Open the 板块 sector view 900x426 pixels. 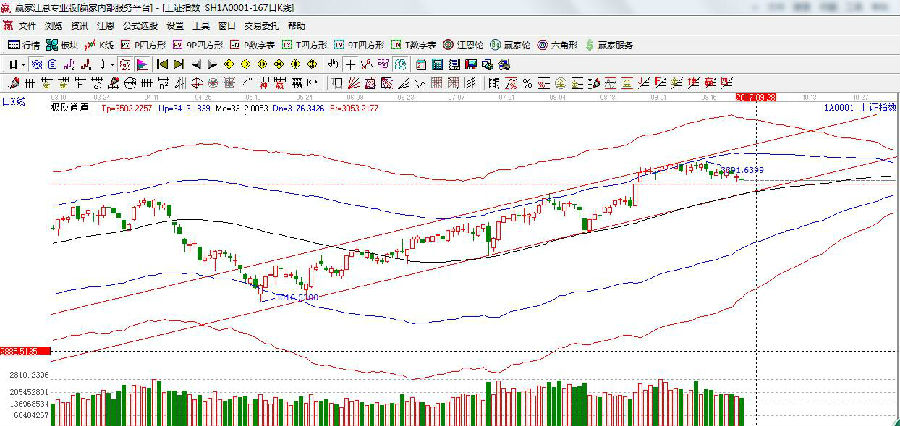[62, 45]
